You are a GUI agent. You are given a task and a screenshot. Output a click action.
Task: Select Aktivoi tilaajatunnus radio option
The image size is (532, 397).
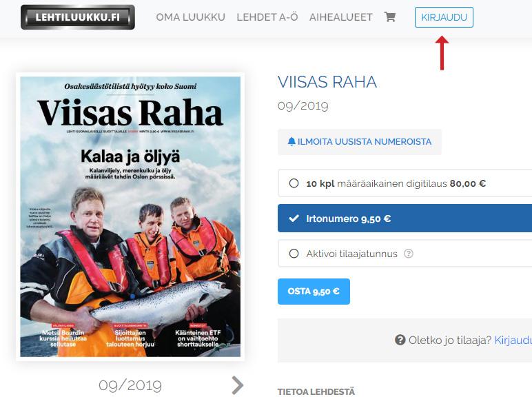[294, 254]
